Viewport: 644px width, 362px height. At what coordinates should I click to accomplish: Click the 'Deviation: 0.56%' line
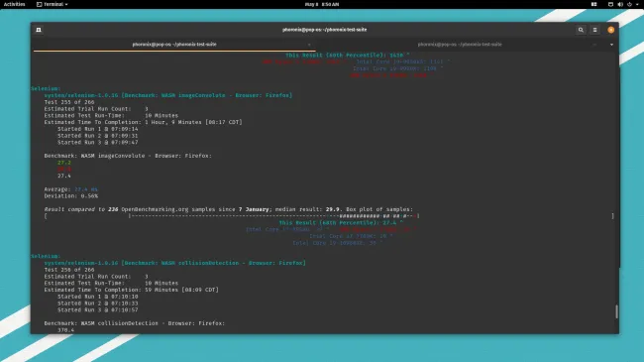pyautogui.click(x=70, y=195)
